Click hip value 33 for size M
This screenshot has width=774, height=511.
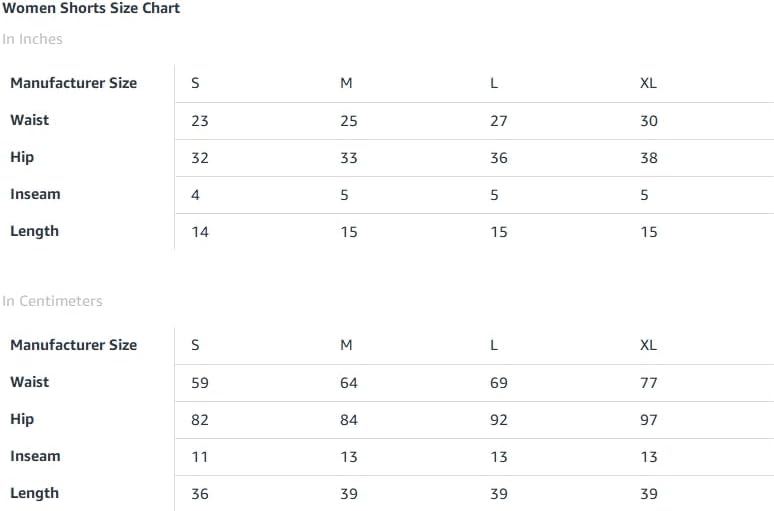point(348,158)
